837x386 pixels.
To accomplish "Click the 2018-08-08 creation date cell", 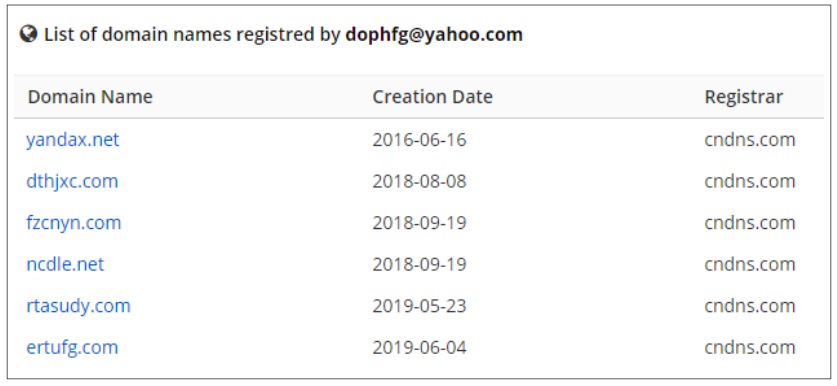I will tap(420, 182).
